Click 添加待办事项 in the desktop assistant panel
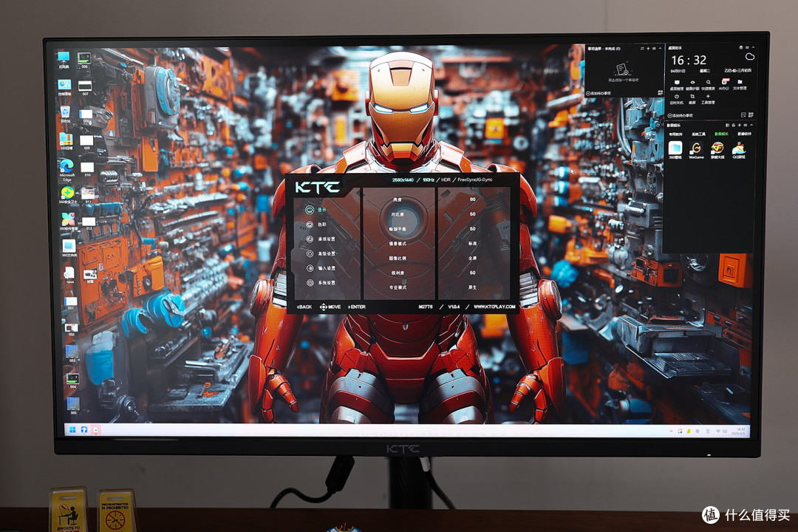 click(681, 116)
